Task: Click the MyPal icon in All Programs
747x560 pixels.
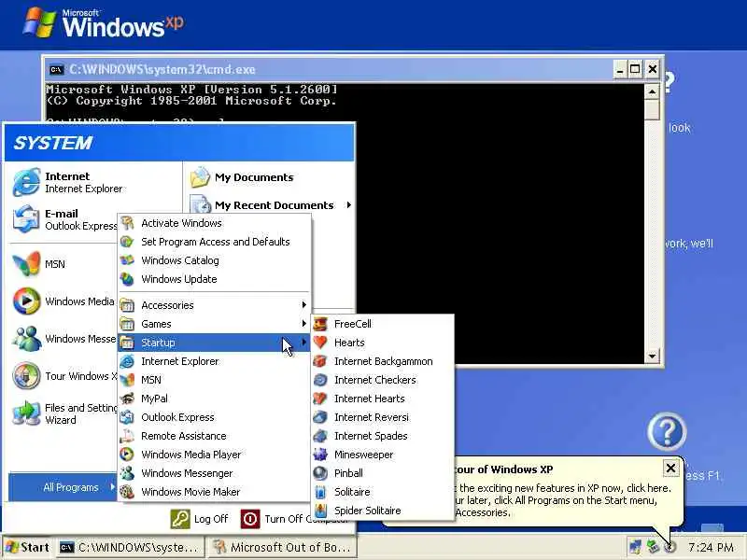Action: (x=127, y=399)
